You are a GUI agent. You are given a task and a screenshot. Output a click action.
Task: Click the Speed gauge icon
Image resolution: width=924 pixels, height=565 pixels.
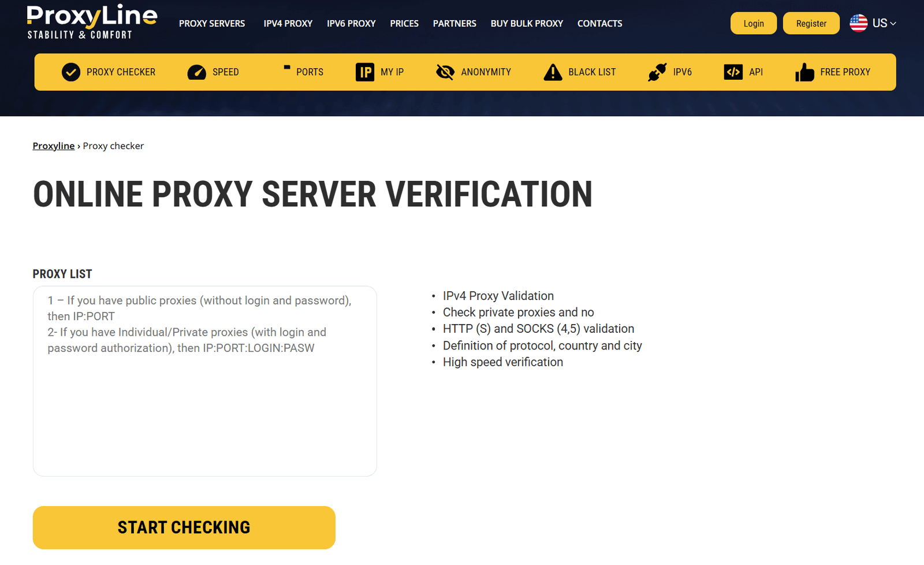coord(197,72)
